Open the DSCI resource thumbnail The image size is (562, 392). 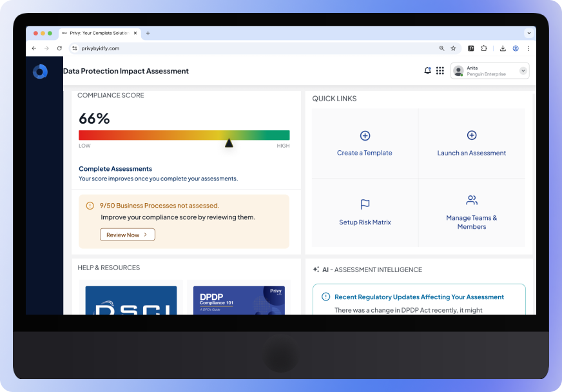click(131, 300)
